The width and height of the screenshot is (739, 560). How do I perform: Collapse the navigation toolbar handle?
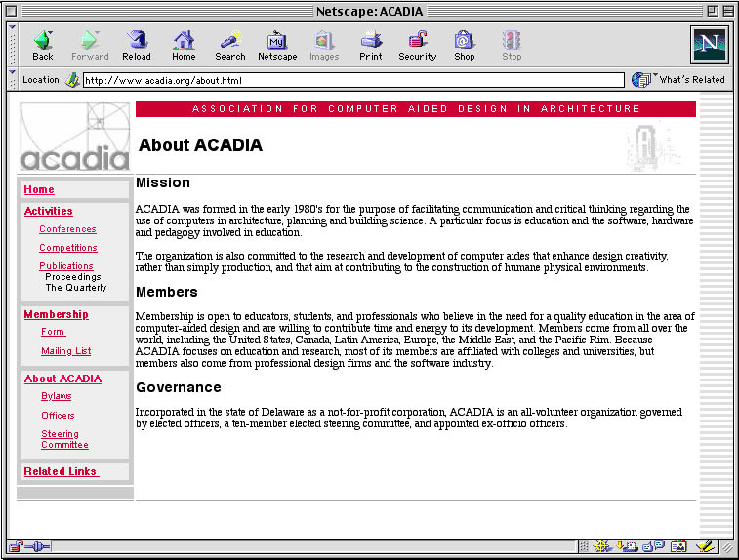[13, 45]
